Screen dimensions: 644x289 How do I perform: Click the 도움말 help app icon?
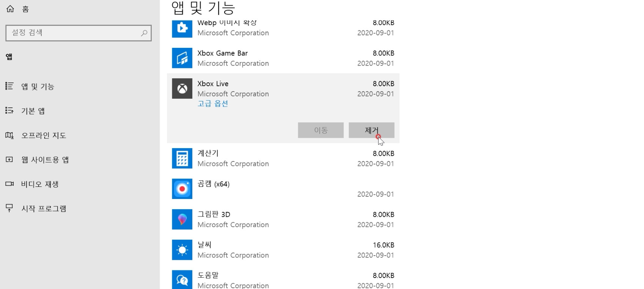182,280
